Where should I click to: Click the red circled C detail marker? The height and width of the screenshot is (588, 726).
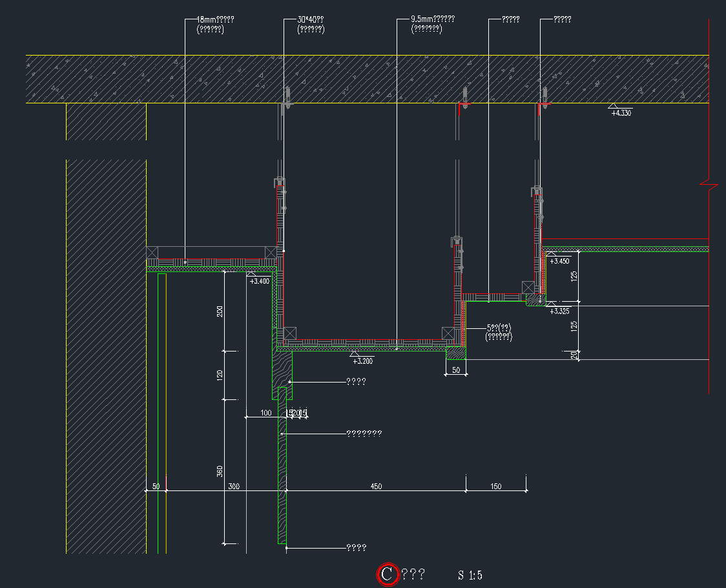(x=387, y=574)
